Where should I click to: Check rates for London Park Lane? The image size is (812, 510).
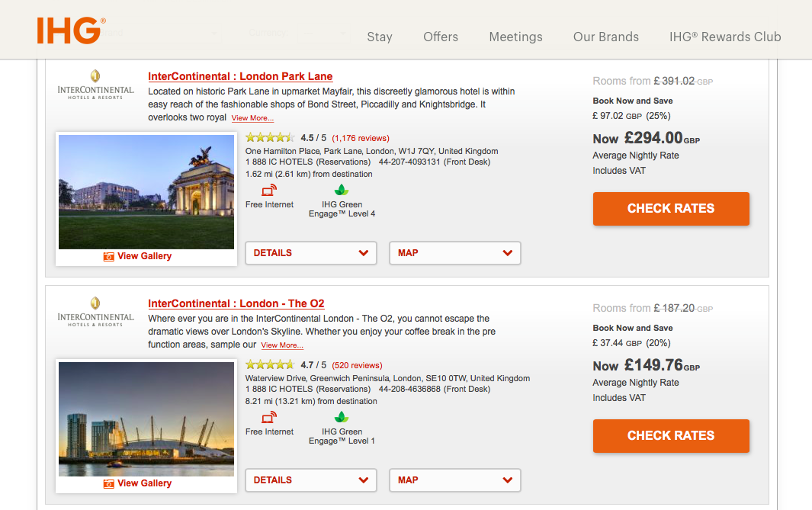point(671,209)
